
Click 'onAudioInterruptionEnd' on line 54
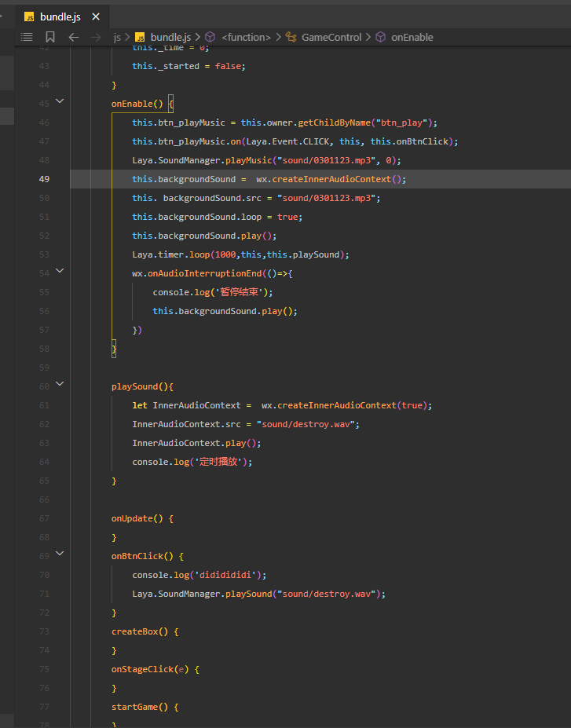[205, 273]
